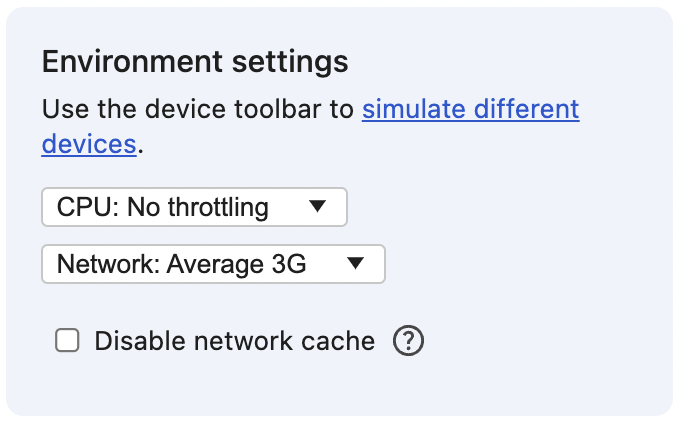Open the CPU: No throttling dropdown

tap(193, 208)
